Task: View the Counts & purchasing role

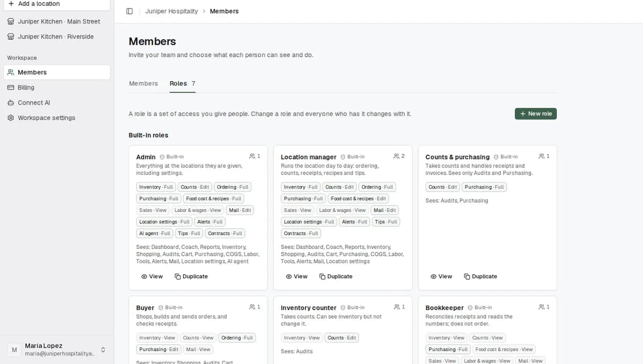Action: click(x=442, y=276)
